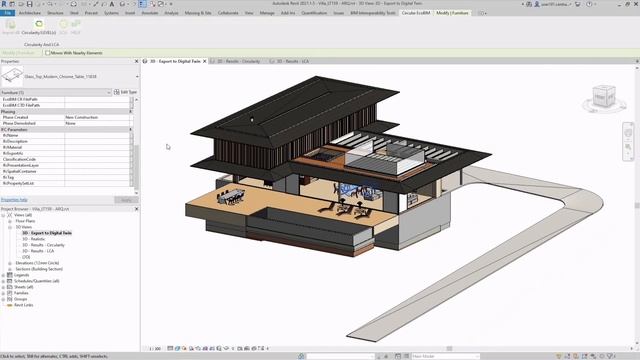Collapse the Views (all) tree node
640x360 pixels.
(x=3, y=215)
